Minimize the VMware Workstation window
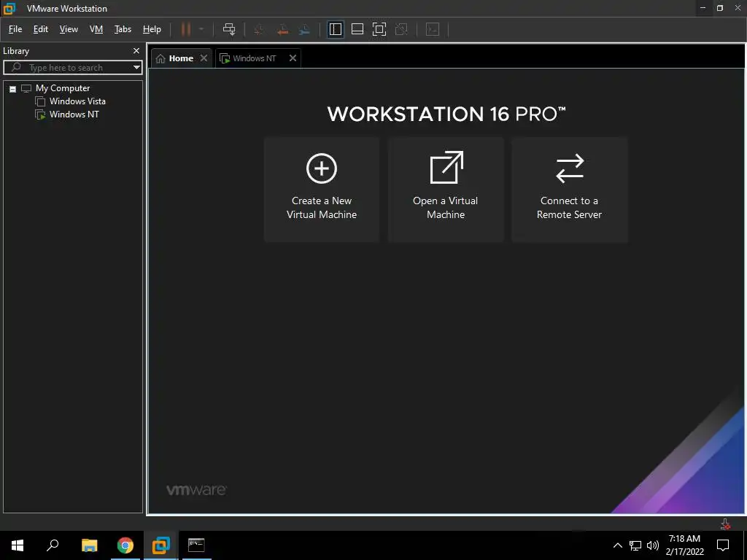Screen dimensions: 747x560 click(703, 8)
